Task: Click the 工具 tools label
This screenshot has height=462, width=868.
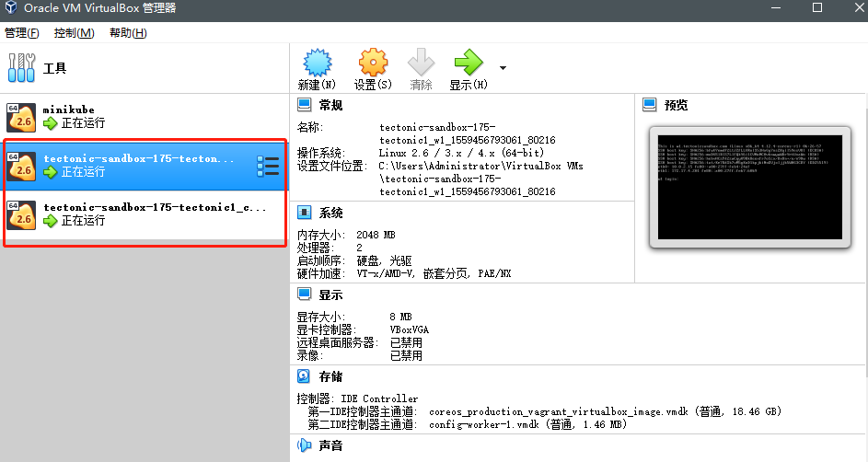Action: [54, 68]
